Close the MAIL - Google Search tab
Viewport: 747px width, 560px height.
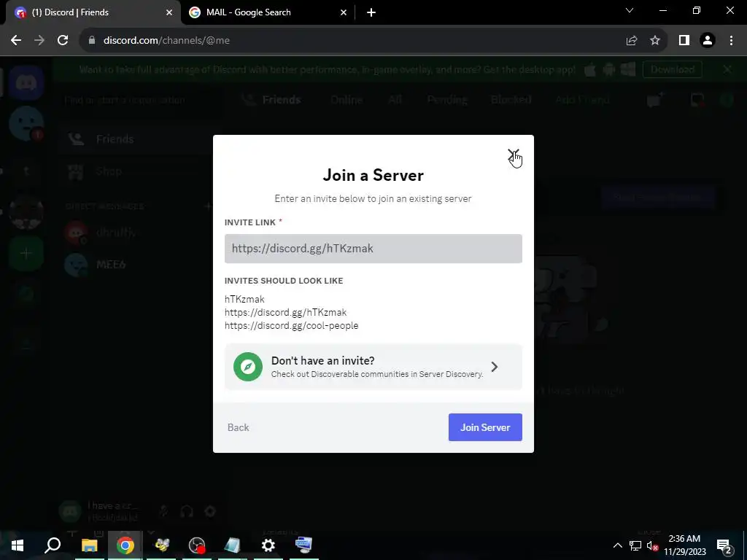(x=344, y=12)
